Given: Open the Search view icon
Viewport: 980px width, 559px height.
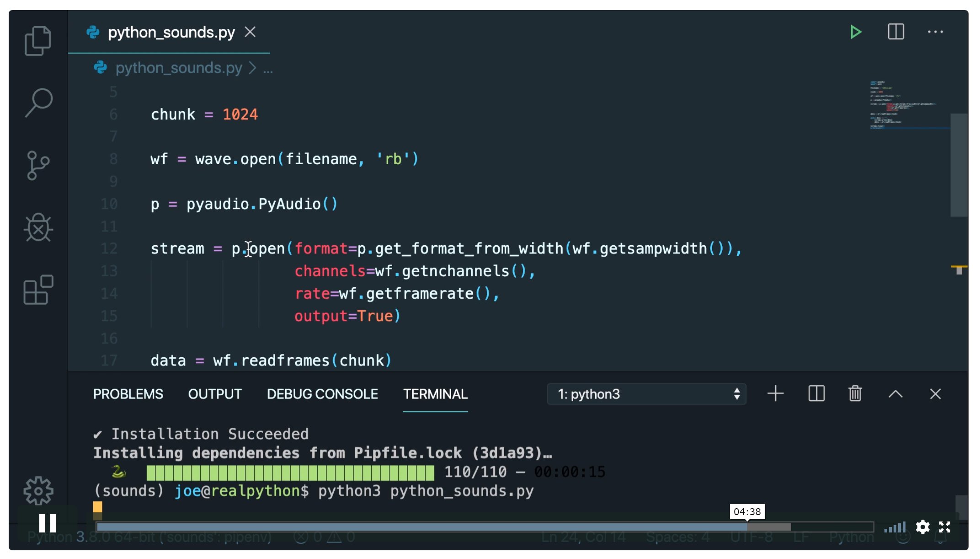Looking at the screenshot, I should [x=38, y=102].
